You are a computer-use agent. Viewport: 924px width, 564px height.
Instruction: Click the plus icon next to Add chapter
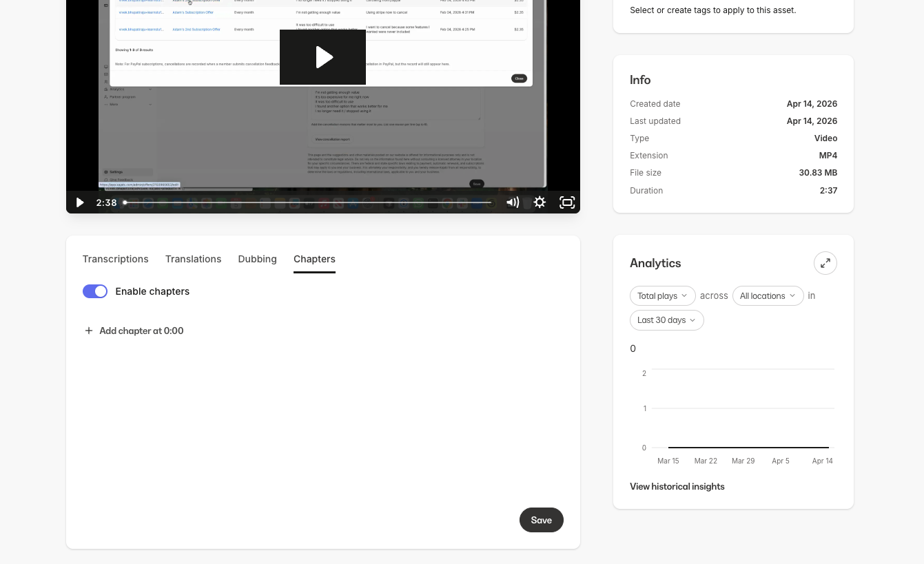click(x=89, y=331)
